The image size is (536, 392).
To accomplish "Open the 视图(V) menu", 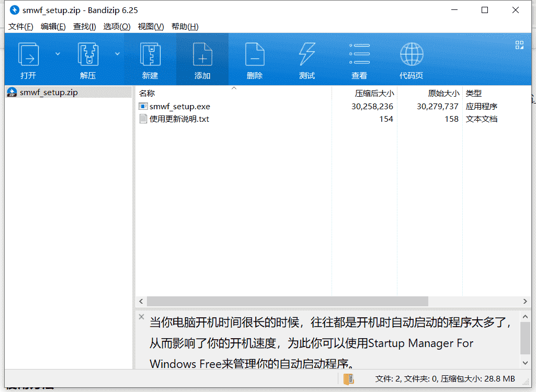I will (151, 26).
